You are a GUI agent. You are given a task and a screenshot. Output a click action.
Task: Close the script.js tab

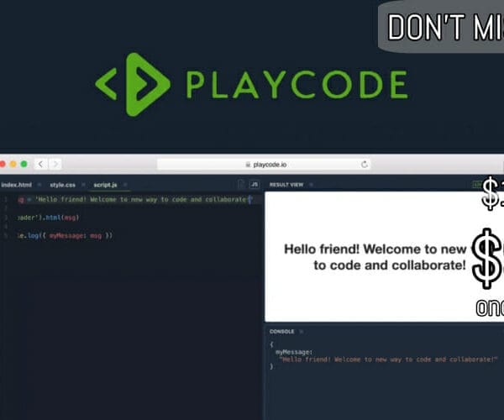click(x=125, y=185)
